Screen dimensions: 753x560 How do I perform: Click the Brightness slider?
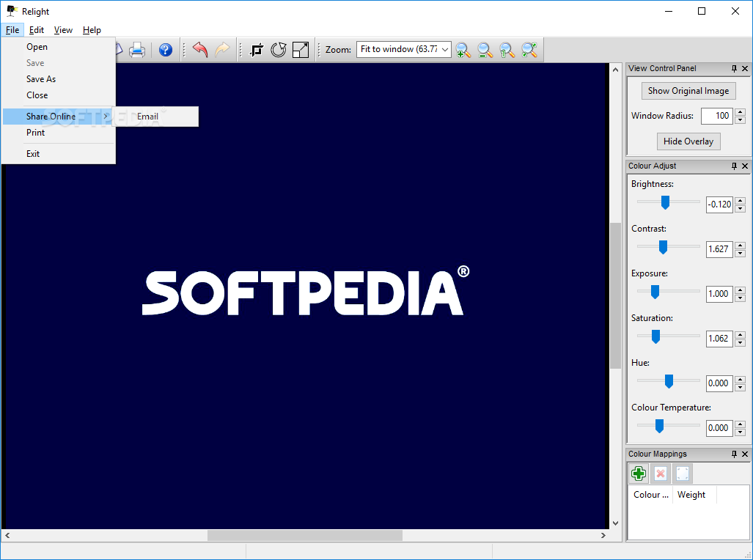[669, 203]
